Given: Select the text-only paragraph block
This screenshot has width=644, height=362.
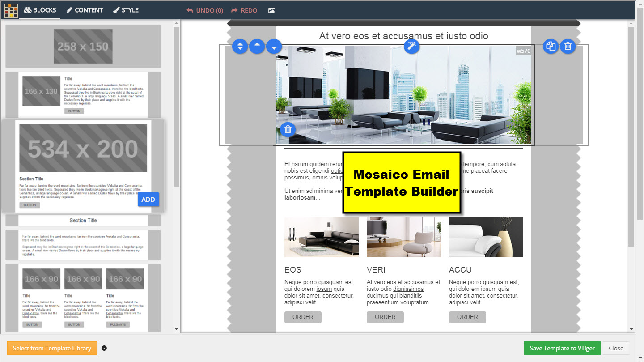Looking at the screenshot, I should (x=83, y=245).
